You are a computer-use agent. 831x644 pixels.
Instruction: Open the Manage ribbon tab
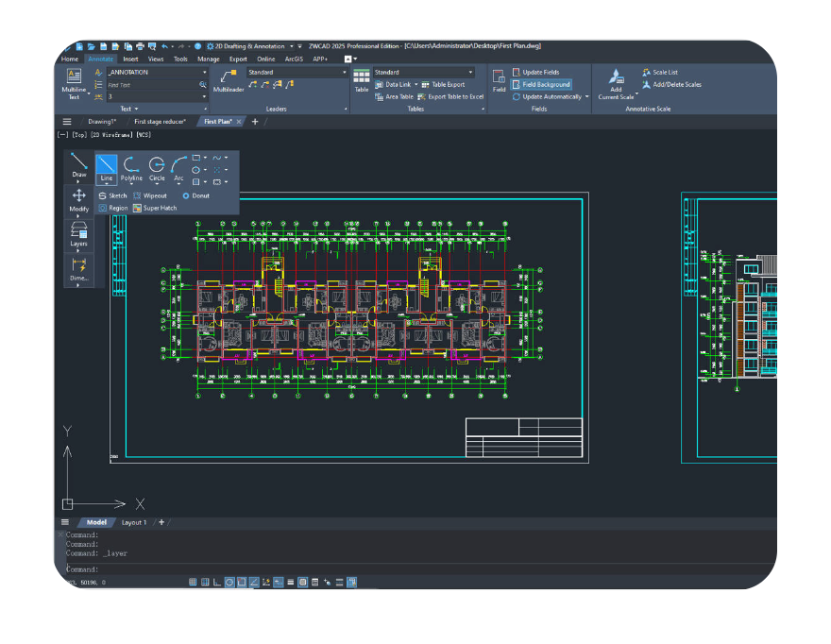coord(209,59)
